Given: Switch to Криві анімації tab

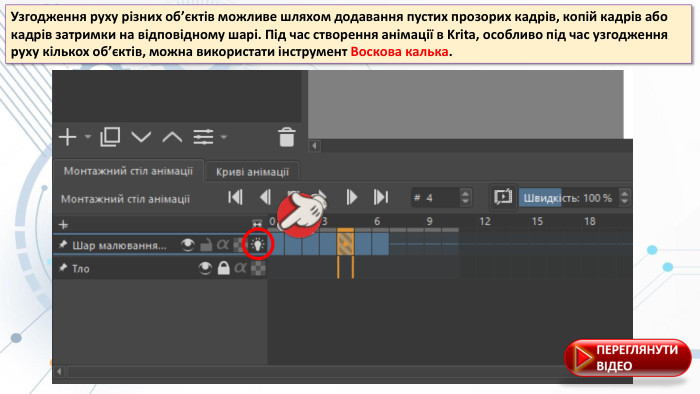Looking at the screenshot, I should [x=252, y=172].
